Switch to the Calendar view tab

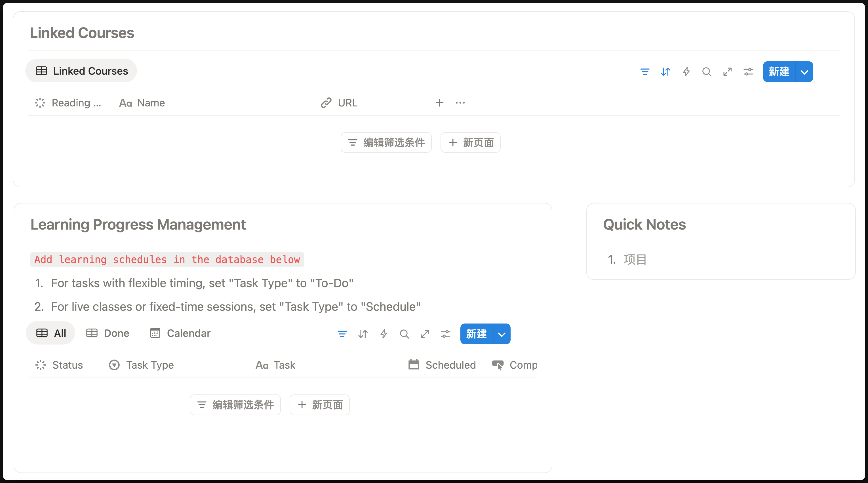[180, 333]
